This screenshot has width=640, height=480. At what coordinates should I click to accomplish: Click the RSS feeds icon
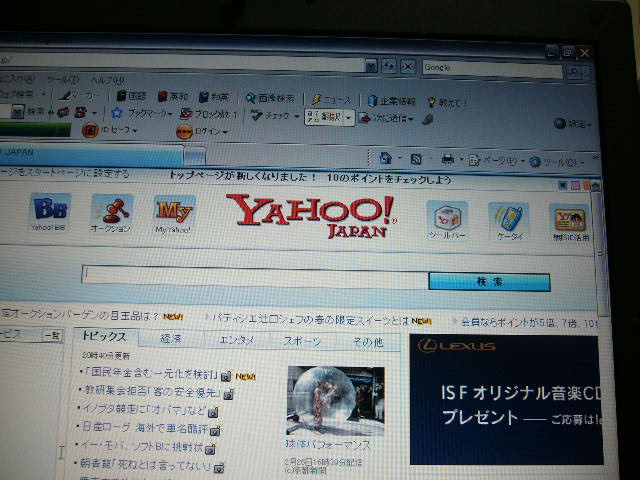point(416,159)
